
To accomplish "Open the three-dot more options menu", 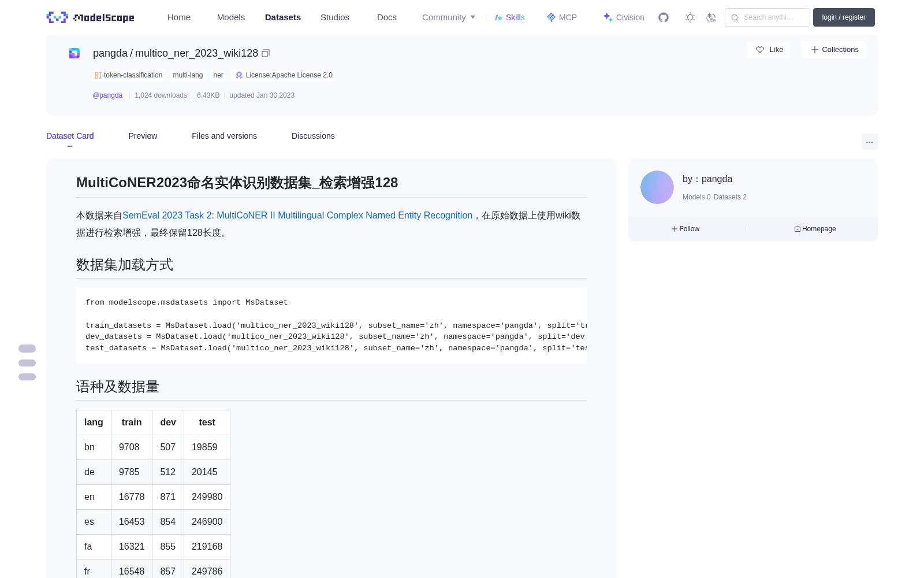I will pos(870,142).
